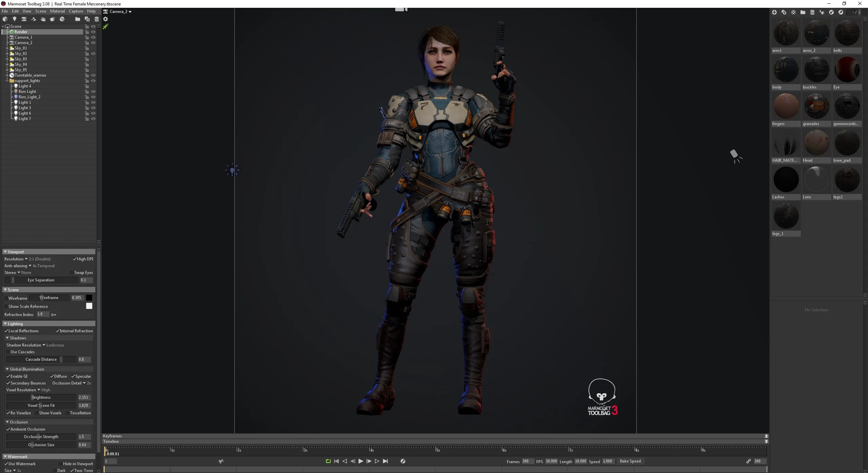
Task: Collapse the support_lights folder
Action: pos(7,81)
